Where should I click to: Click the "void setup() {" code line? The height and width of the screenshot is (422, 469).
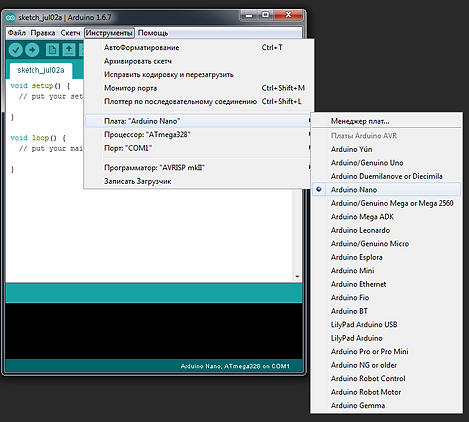click(x=40, y=86)
